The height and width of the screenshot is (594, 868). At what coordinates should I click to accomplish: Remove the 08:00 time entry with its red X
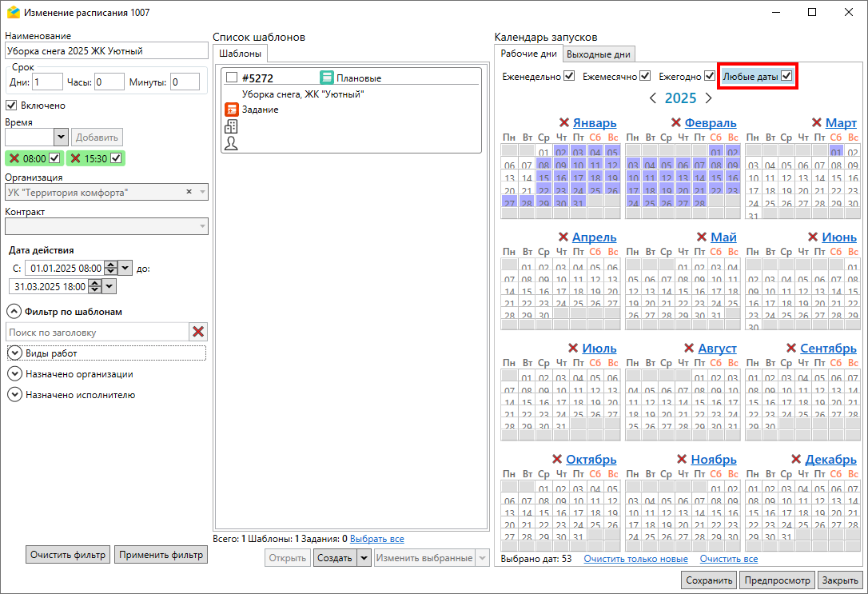pyautogui.click(x=14, y=158)
